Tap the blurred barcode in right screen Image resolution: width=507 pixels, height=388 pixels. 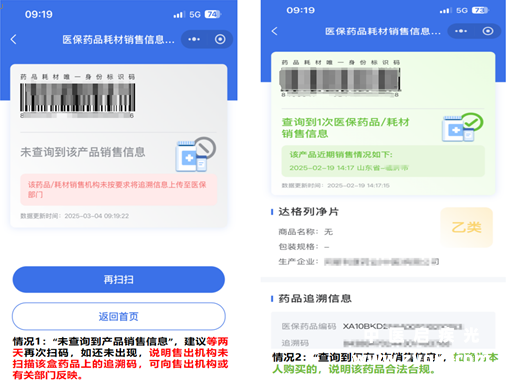(x=340, y=79)
